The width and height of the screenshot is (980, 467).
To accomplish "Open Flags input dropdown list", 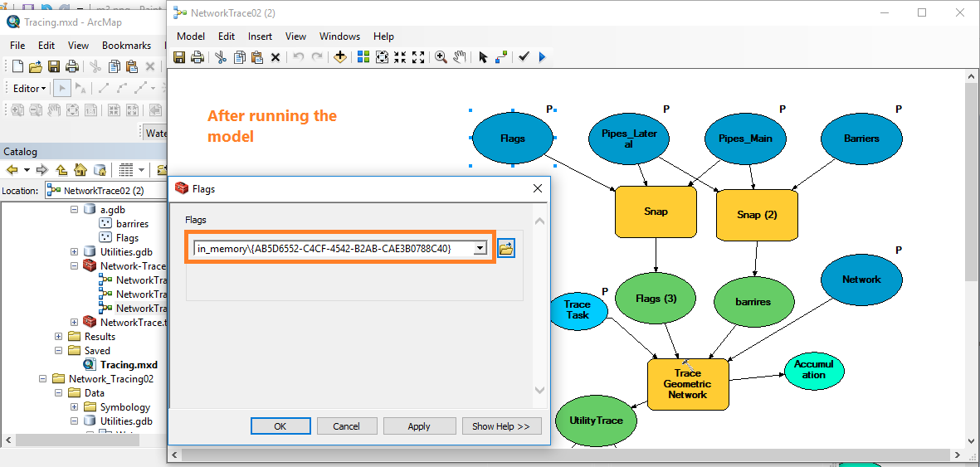I will coord(480,248).
